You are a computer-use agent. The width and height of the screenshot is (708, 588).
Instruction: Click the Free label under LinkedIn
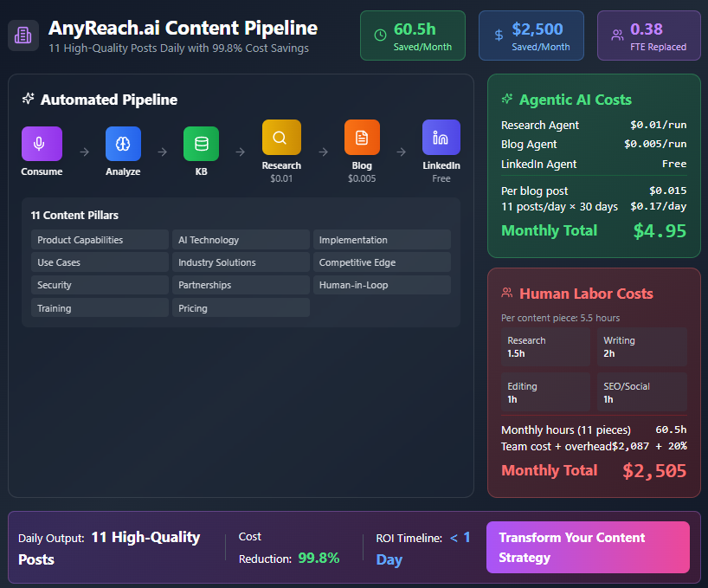point(441,178)
